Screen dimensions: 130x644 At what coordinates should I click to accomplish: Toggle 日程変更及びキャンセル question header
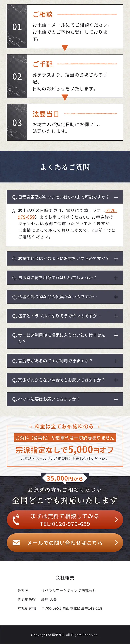pyautogui.click(x=65, y=197)
